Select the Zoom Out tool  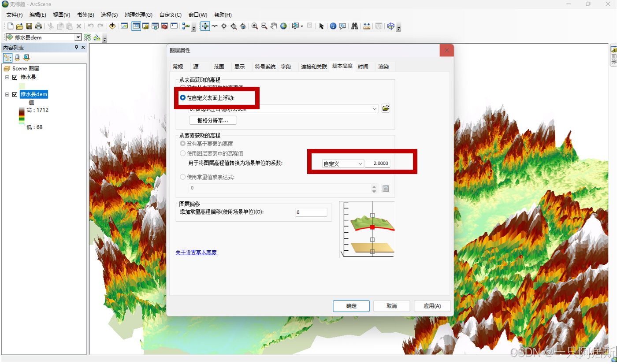click(x=264, y=26)
